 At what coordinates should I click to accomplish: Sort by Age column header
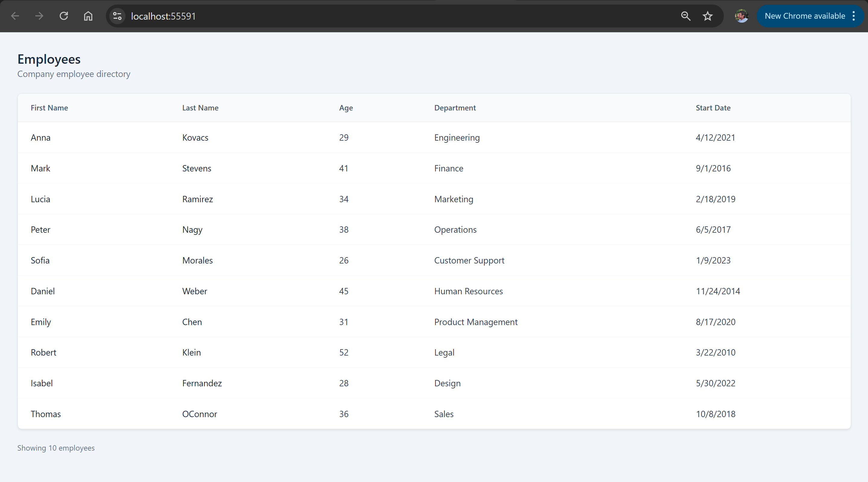click(346, 108)
